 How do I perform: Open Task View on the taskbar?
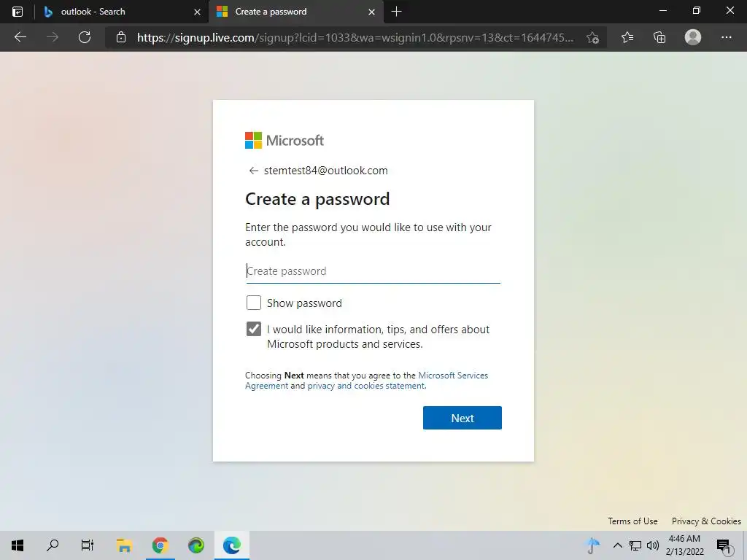click(x=88, y=545)
